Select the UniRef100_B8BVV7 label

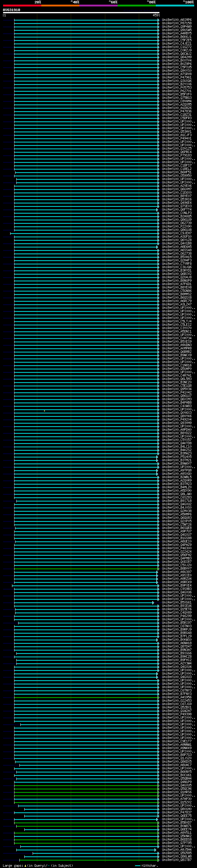[176, 568]
